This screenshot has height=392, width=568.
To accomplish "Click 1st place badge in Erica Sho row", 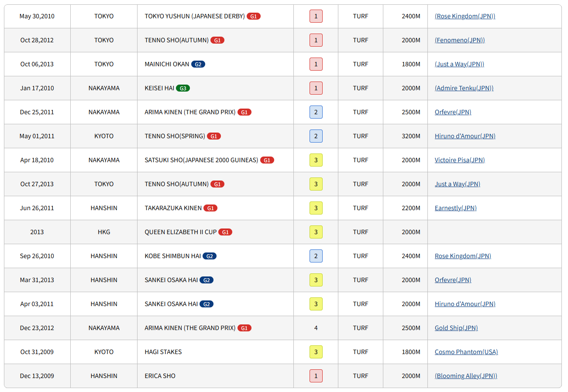I will pos(316,376).
